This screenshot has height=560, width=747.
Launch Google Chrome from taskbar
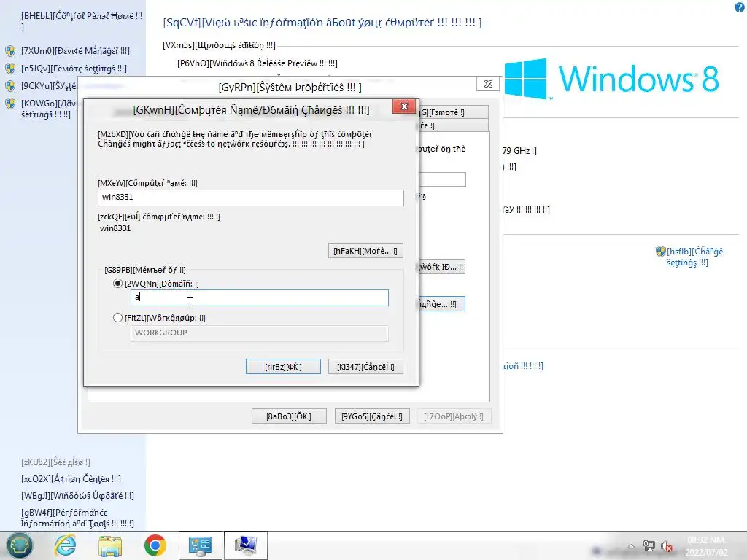155,545
